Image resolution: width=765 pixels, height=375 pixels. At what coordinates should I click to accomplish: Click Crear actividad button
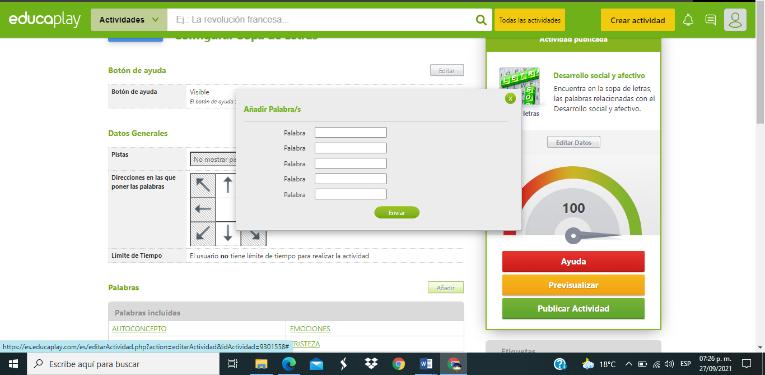pyautogui.click(x=638, y=20)
